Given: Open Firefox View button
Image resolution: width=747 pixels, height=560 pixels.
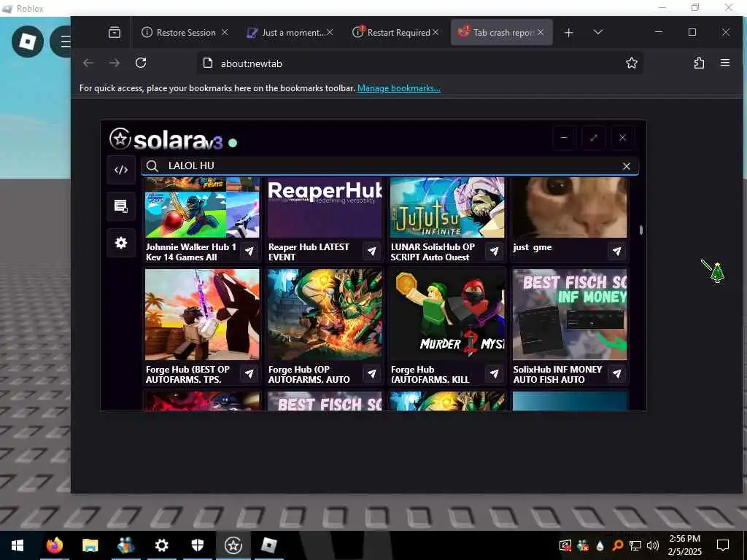Looking at the screenshot, I should 115,32.
